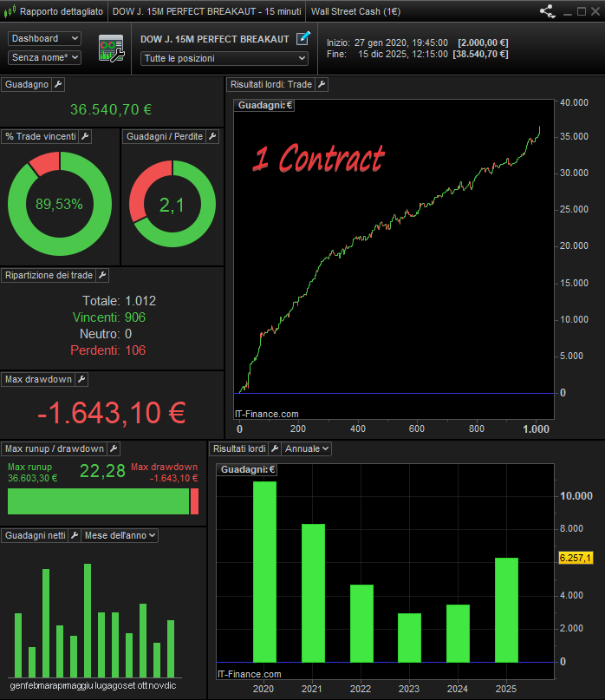Open the strategy settings icon beside Dashboard

coord(111,49)
